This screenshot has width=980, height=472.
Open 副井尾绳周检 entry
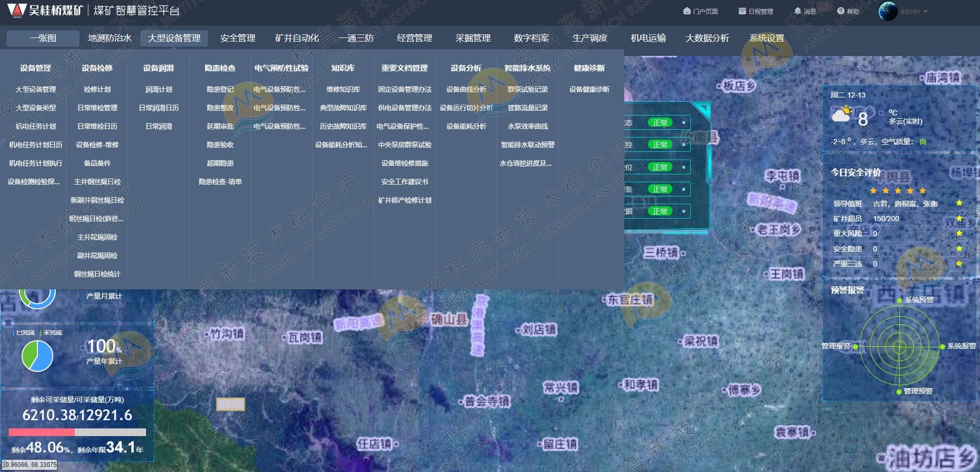coord(97,255)
